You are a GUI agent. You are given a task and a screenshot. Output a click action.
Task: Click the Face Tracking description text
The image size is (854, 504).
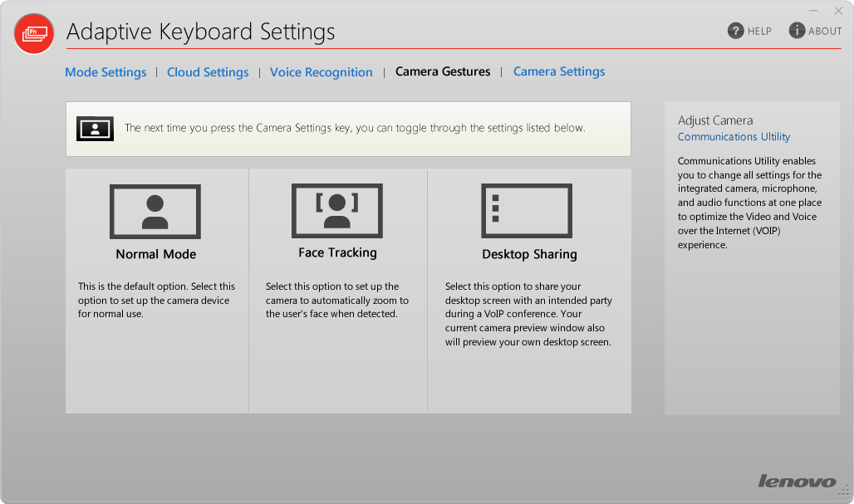click(x=337, y=300)
